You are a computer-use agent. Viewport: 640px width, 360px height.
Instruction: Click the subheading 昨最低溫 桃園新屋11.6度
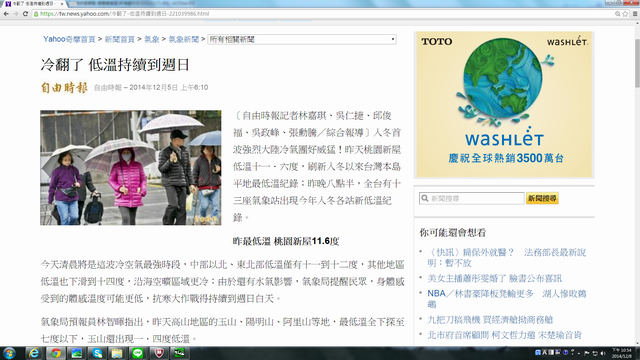pos(286,241)
